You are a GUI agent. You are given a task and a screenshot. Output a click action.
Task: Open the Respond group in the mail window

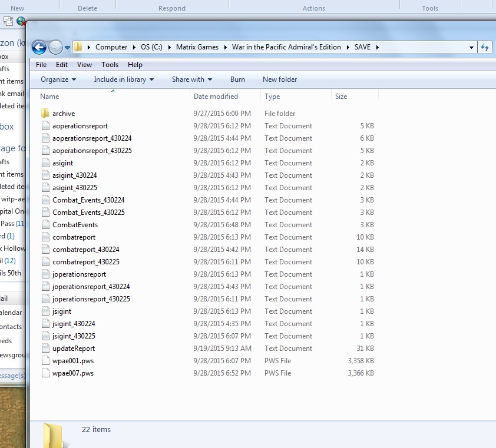[172, 8]
